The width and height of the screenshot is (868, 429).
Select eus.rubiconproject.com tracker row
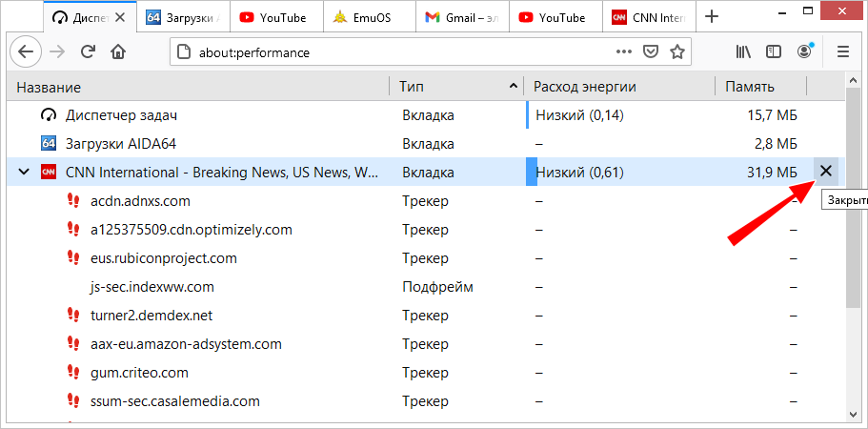[426, 258]
